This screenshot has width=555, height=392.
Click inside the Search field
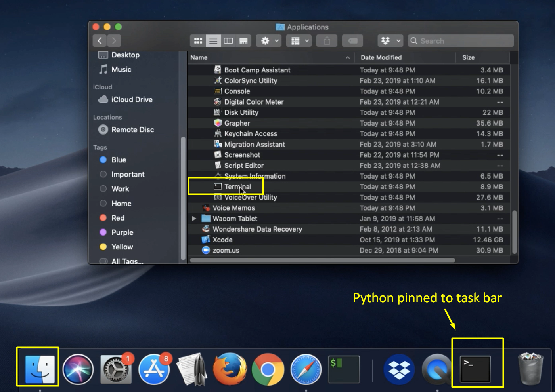460,40
